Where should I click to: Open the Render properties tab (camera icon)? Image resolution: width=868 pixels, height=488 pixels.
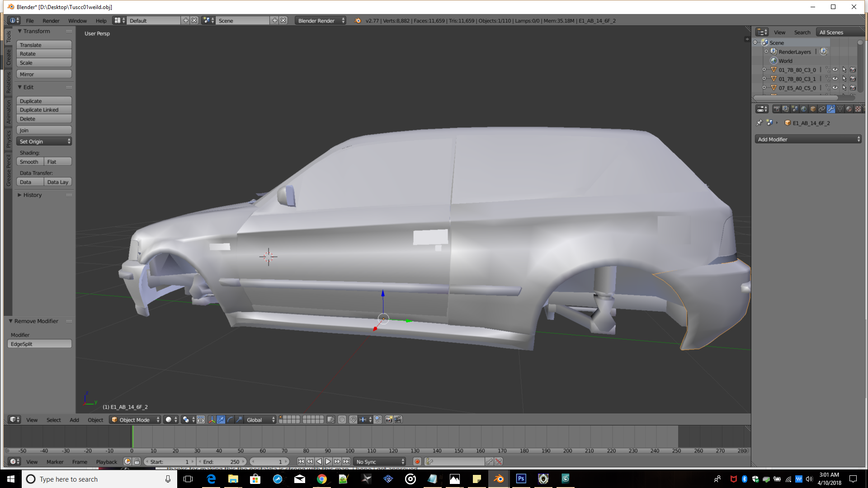(x=777, y=109)
